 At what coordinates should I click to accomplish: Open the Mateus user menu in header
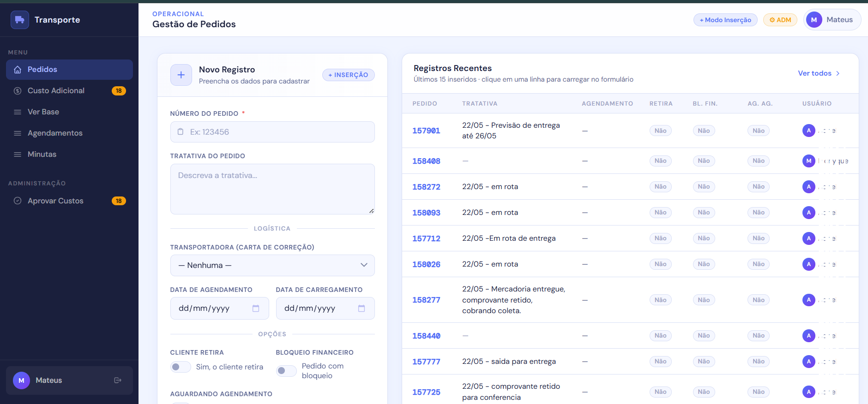pos(832,20)
